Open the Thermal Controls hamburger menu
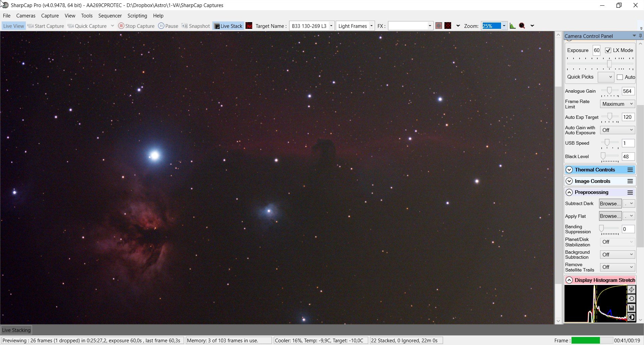Image resolution: width=644 pixels, height=345 pixels. [x=630, y=170]
